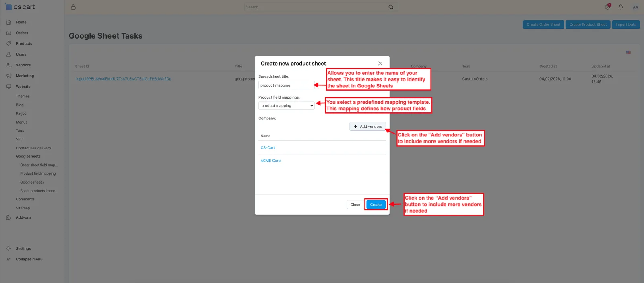Click the language flag icon
644x283 pixels.
[x=628, y=52]
